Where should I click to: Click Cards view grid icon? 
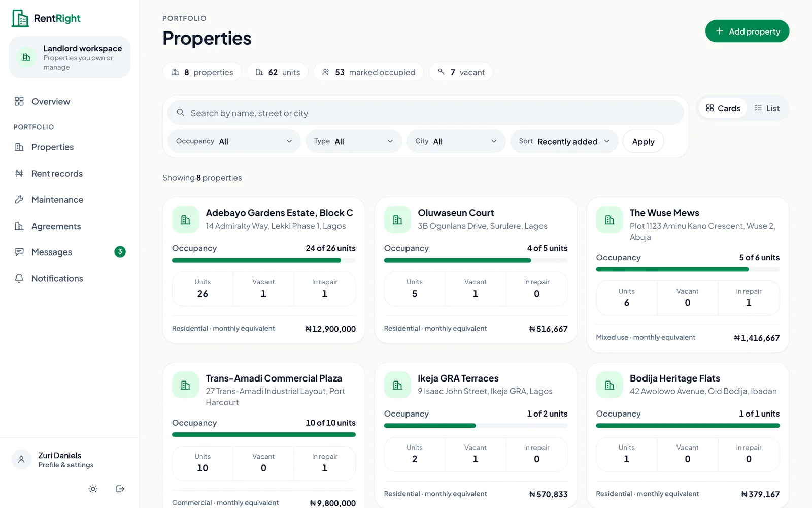tap(710, 108)
